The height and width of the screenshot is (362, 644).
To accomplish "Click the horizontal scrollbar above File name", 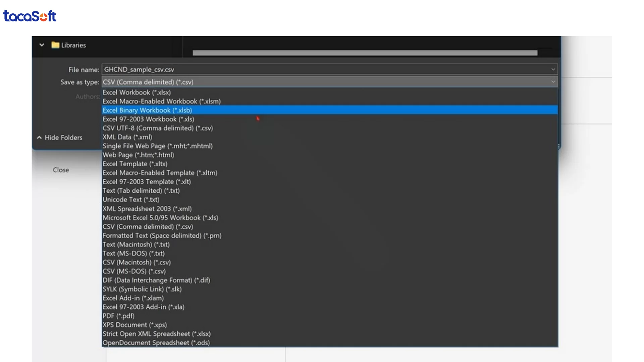I will (365, 53).
